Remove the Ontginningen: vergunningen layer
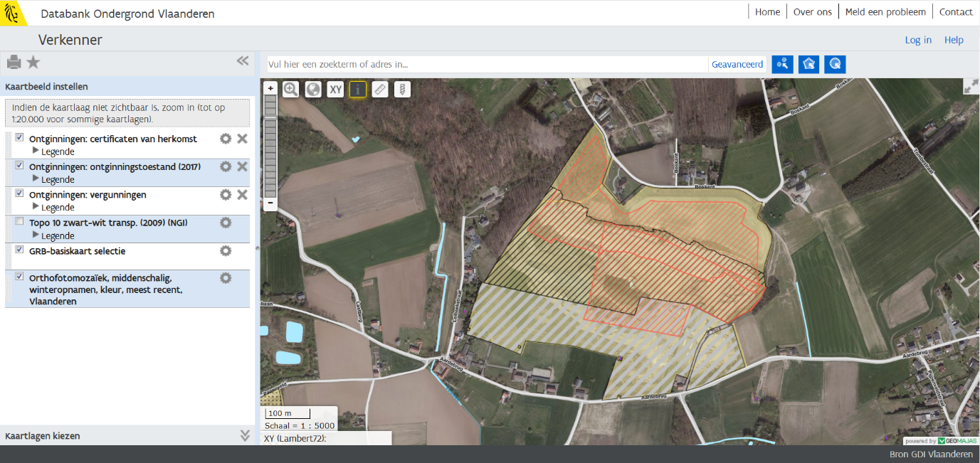980x463 pixels. (242, 195)
